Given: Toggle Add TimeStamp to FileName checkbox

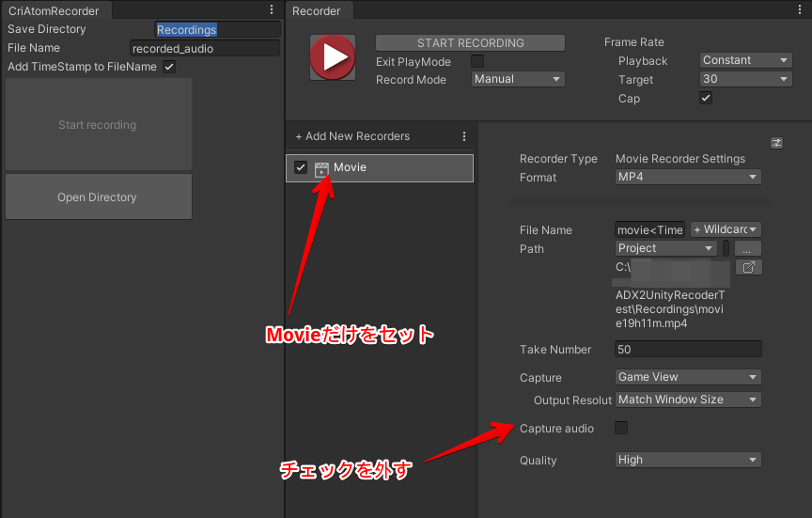Looking at the screenshot, I should tap(169, 67).
